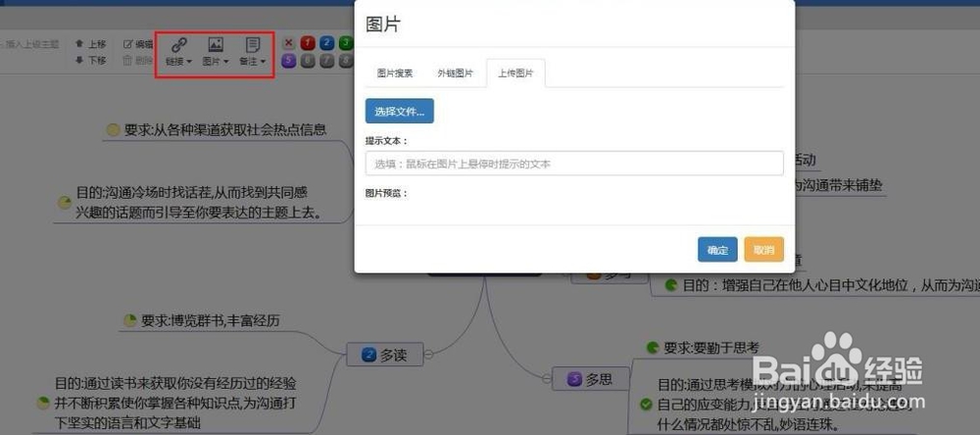Click progress icon beside 要求:从各种渠道
This screenshot has height=435, width=980.
point(113,130)
